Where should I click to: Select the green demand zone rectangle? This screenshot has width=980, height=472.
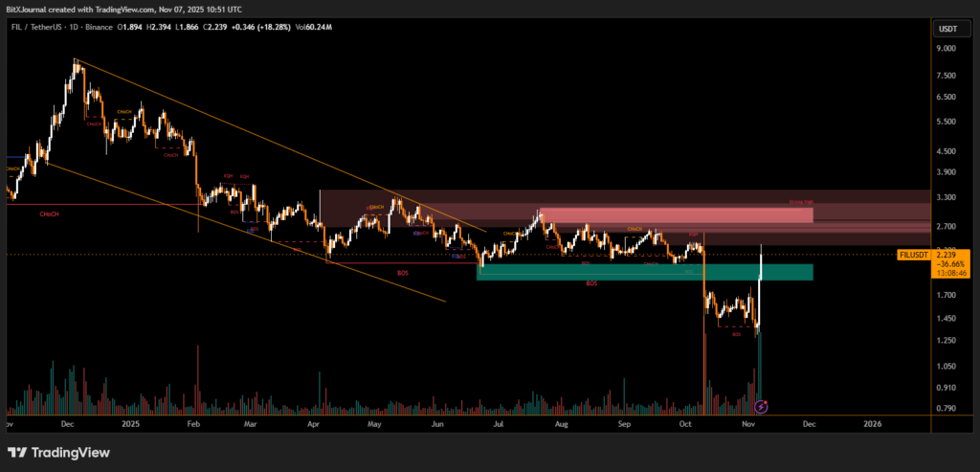(x=646, y=272)
